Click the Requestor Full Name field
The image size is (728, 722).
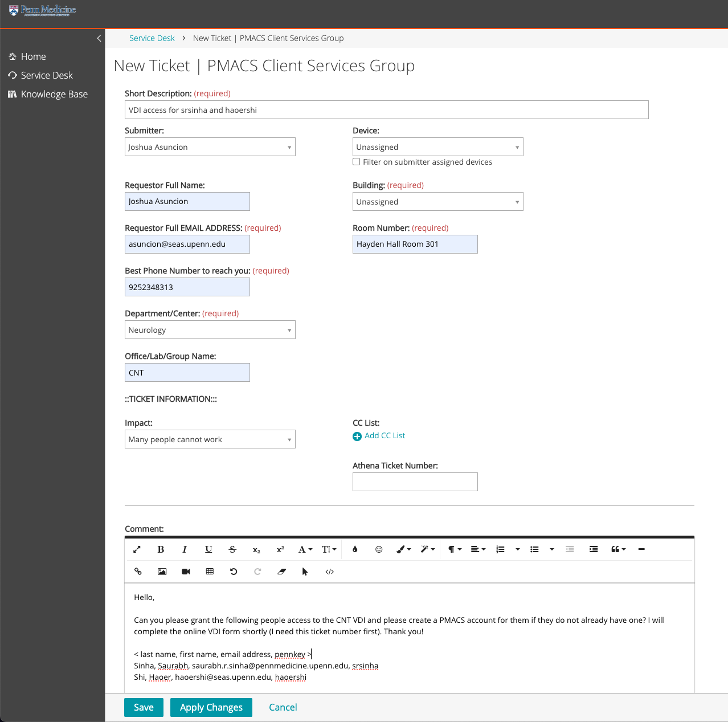click(187, 201)
